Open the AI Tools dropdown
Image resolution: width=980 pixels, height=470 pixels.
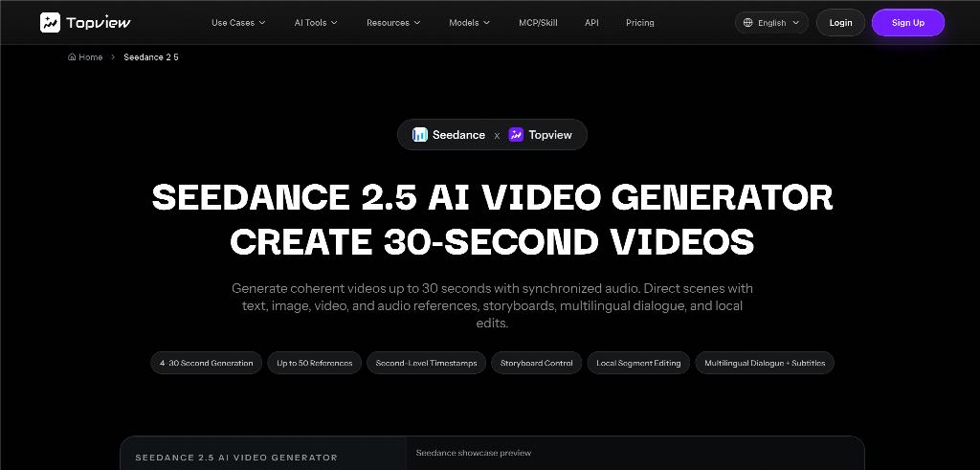click(x=316, y=23)
